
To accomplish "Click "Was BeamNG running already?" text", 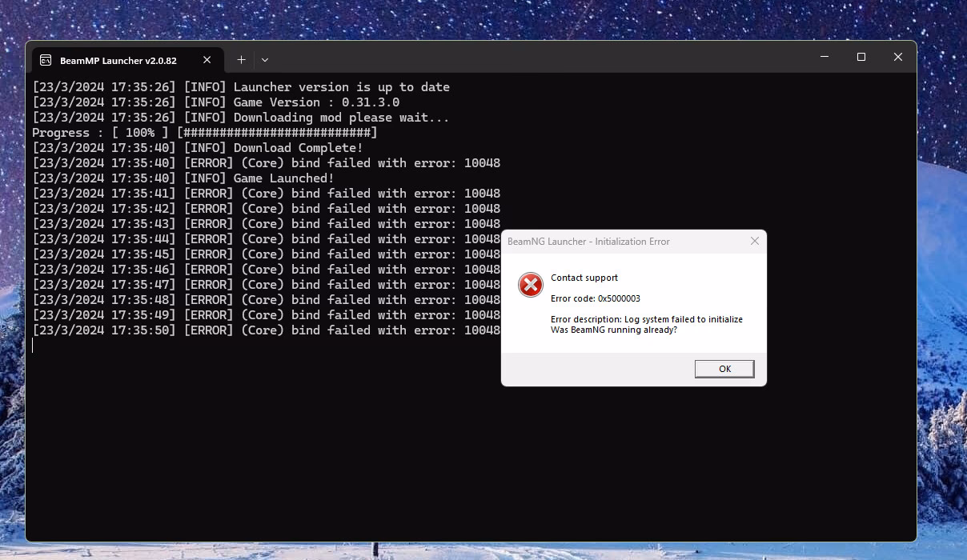I will (x=614, y=330).
